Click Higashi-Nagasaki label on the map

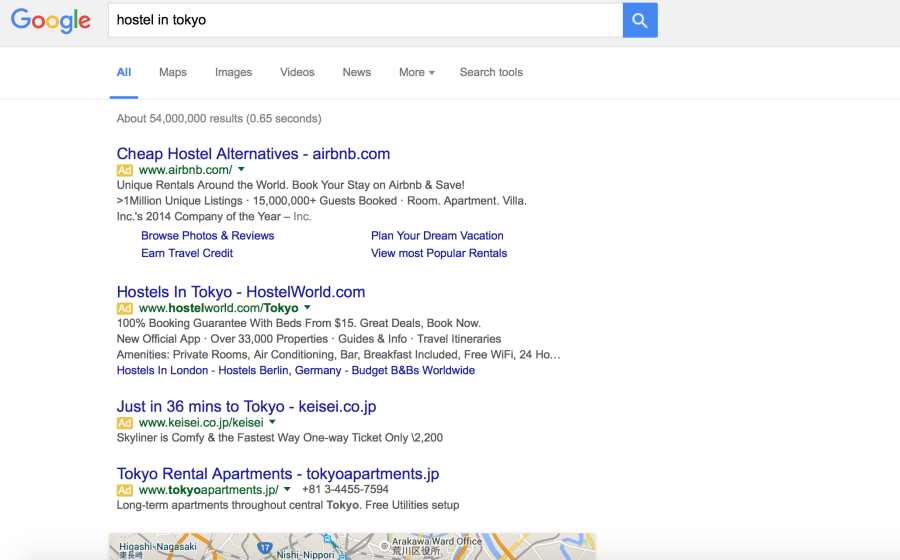click(x=158, y=547)
